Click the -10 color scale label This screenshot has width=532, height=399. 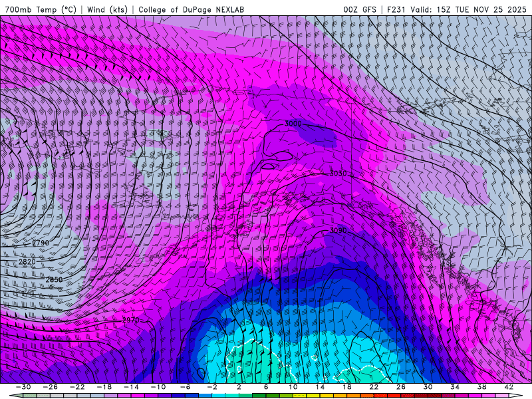pos(158,387)
